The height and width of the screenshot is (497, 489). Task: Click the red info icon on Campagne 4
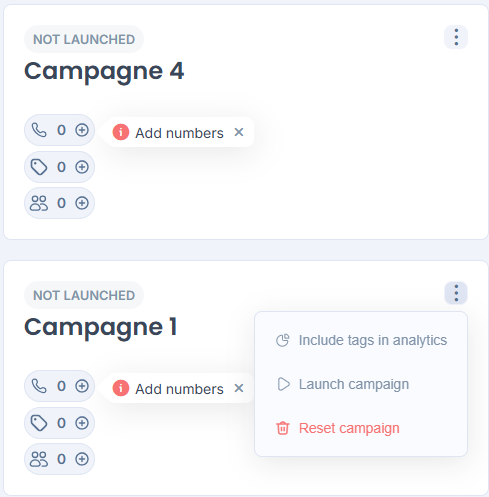[x=121, y=132]
